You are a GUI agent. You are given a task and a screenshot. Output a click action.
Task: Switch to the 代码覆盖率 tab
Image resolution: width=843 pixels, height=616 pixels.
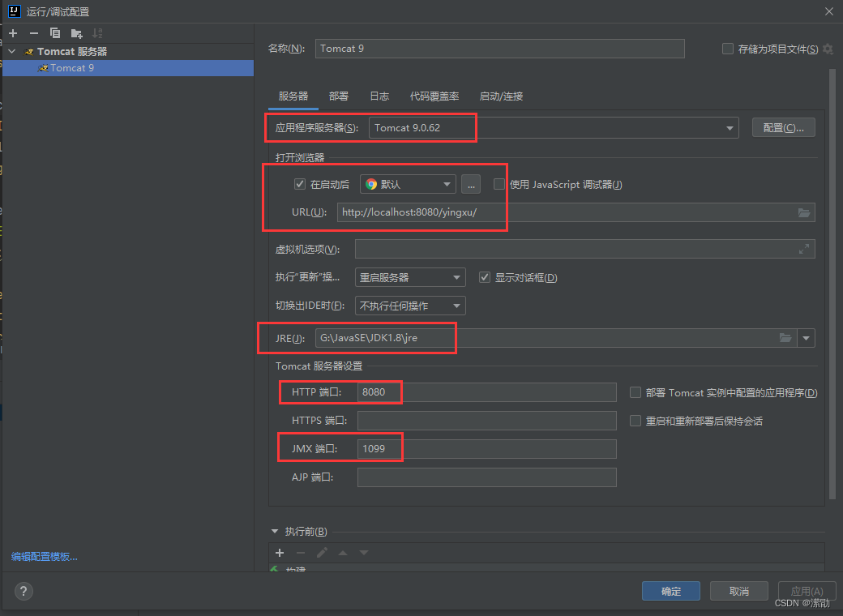click(x=434, y=96)
